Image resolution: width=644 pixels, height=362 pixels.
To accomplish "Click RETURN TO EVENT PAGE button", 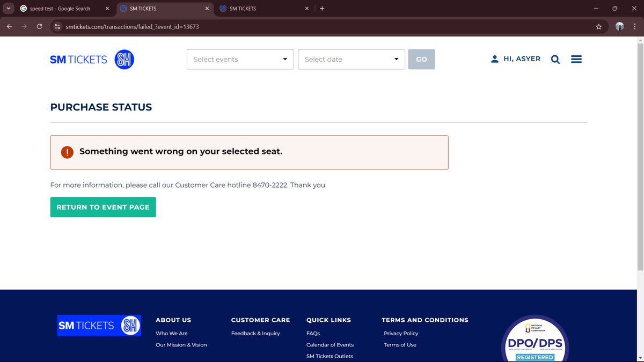I will pos(103,207).
